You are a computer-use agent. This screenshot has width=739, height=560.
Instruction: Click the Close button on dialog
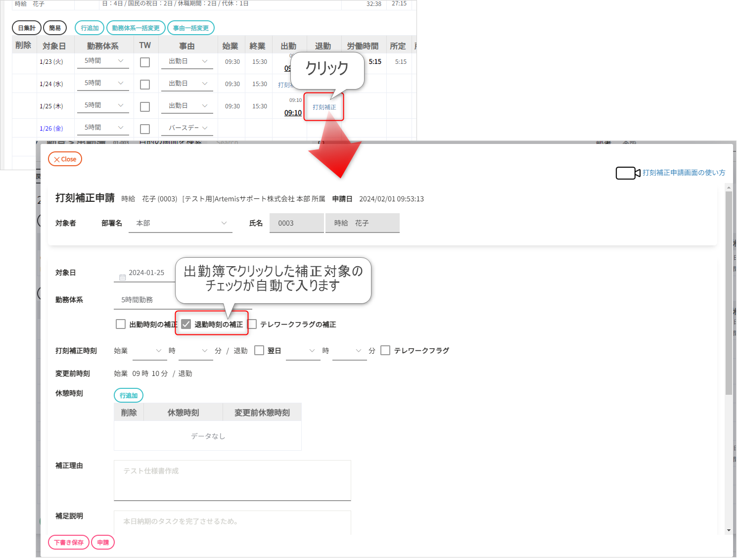tap(65, 159)
